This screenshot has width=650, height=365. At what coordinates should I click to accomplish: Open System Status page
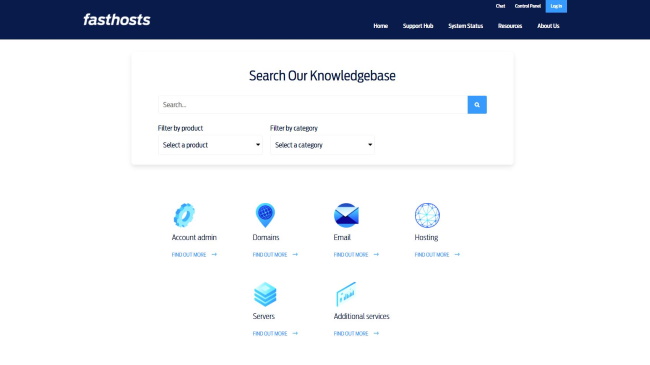pyautogui.click(x=466, y=26)
